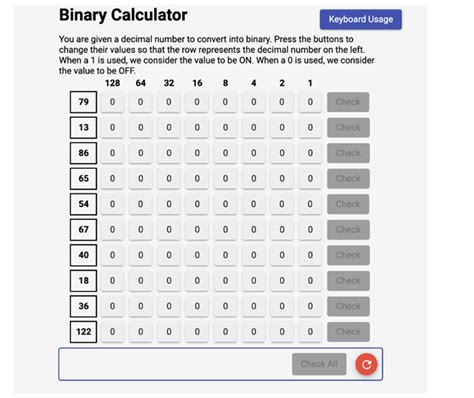Click the red circular reset icon

[x=366, y=364]
